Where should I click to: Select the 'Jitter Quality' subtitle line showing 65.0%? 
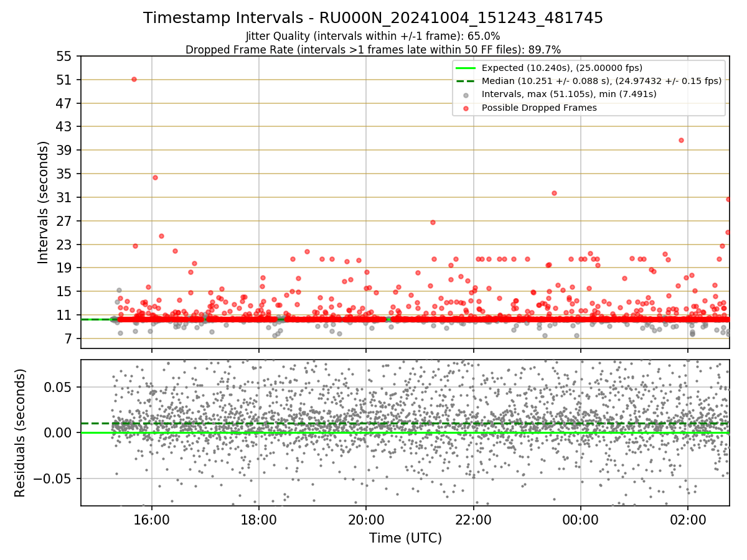click(x=373, y=36)
